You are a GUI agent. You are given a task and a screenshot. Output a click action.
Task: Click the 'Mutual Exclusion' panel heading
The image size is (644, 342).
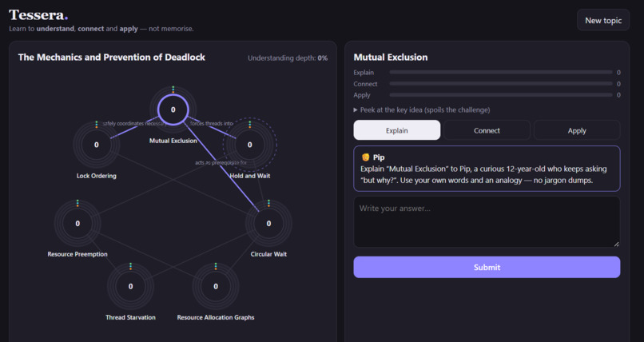click(391, 58)
